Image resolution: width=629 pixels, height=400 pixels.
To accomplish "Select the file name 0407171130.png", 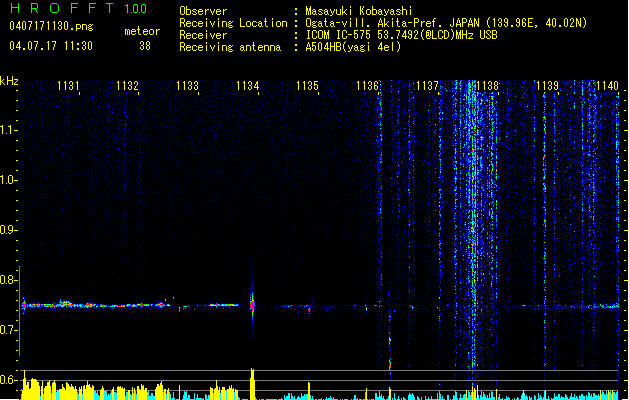I will pyautogui.click(x=51, y=27).
